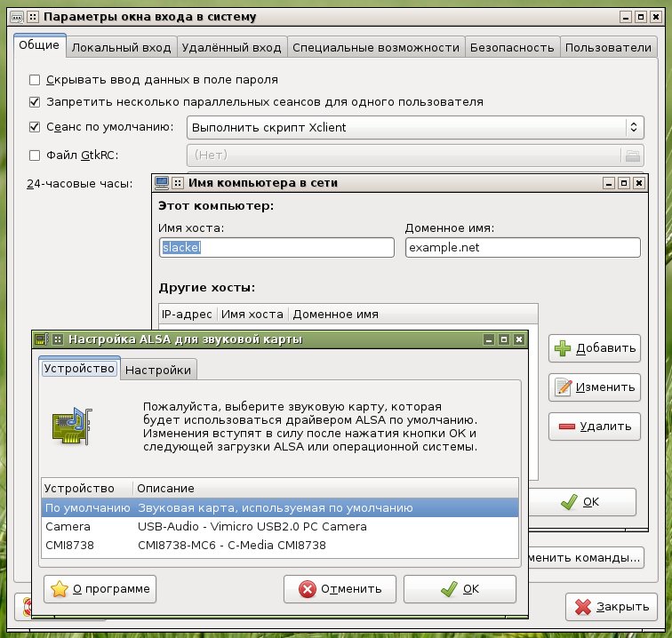Click the hostname field containing 'slackel'
This screenshot has height=638, width=672.
[x=276, y=248]
